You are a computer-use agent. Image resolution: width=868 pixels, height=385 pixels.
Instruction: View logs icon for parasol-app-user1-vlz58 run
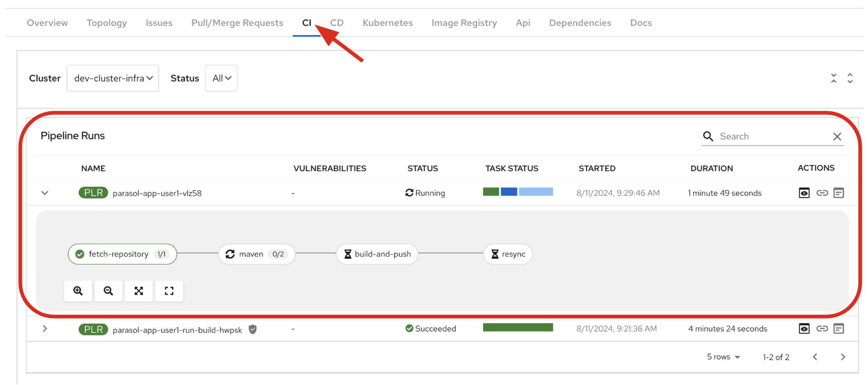pos(804,193)
